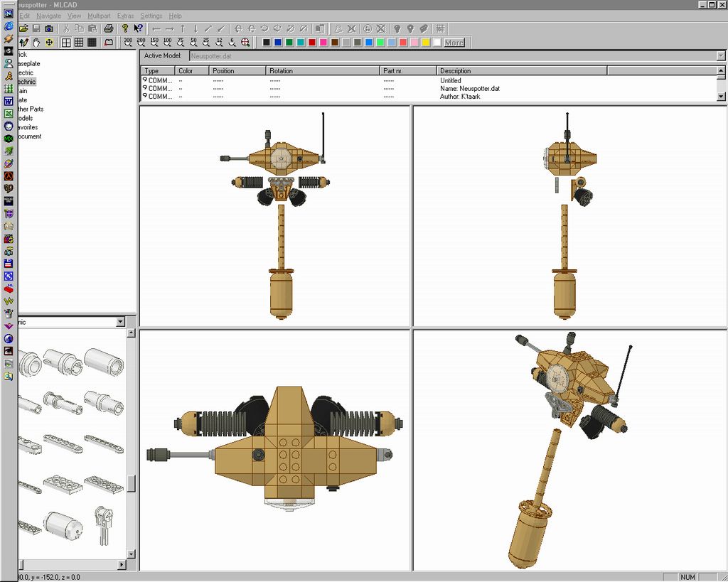Click the grid toolbar icon far right
Image resolution: width=728 pixels, height=582 pixels.
tap(440, 28)
